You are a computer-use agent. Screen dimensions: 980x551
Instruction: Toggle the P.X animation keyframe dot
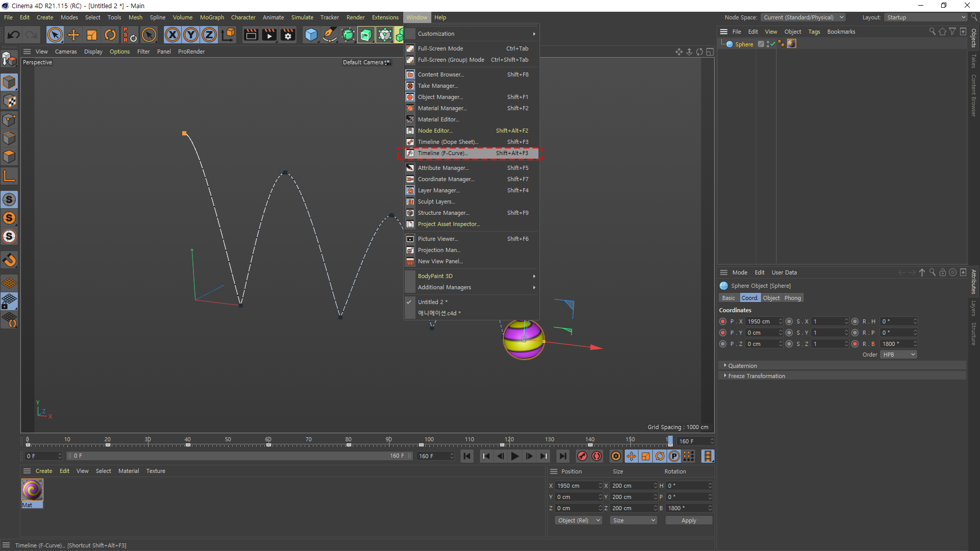pos(723,321)
